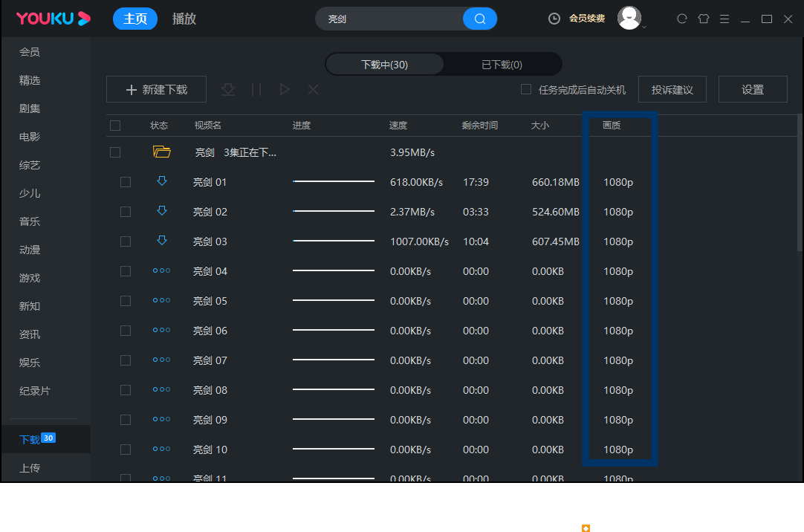The height and width of the screenshot is (532, 804).
Task: Click waiting dots icon for 亮剑 08
Action: coord(161,389)
